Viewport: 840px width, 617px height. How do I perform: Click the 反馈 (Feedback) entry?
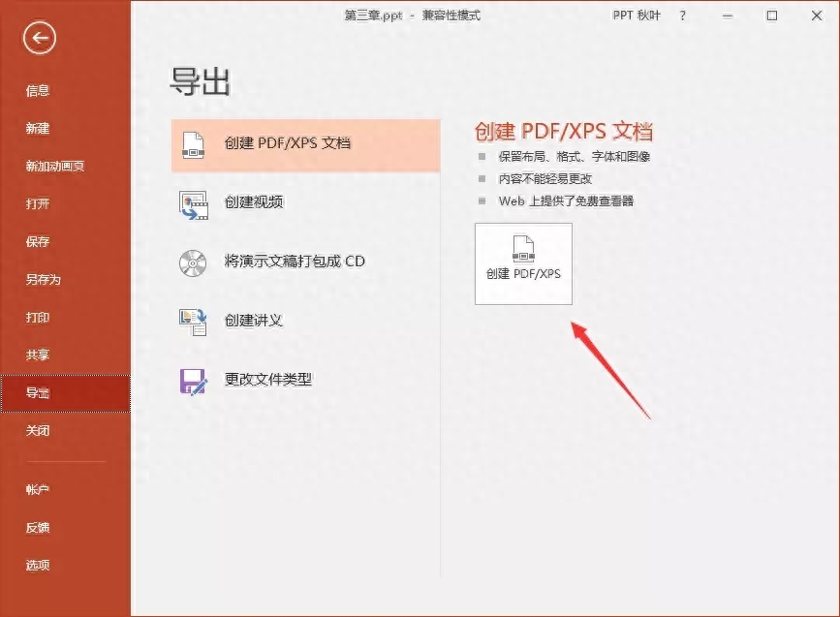pyautogui.click(x=37, y=527)
